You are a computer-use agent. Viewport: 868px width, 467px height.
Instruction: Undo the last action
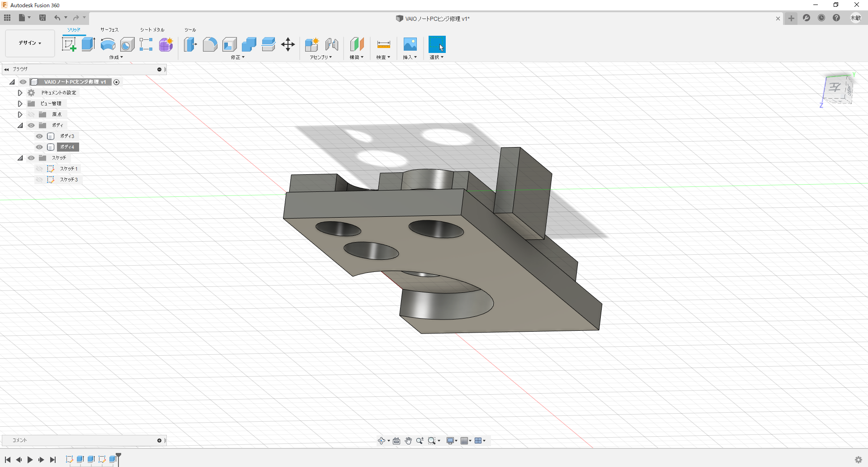[57, 18]
